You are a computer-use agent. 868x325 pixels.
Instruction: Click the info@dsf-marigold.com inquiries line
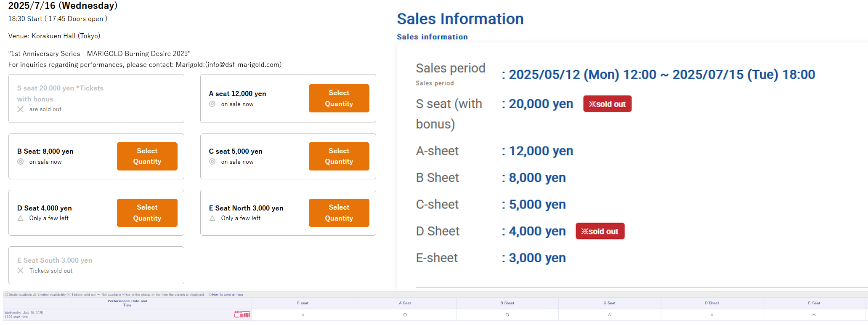pyautogui.click(x=145, y=64)
